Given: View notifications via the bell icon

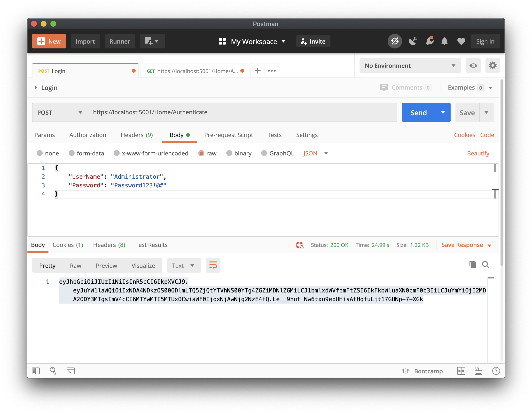Looking at the screenshot, I should point(445,41).
